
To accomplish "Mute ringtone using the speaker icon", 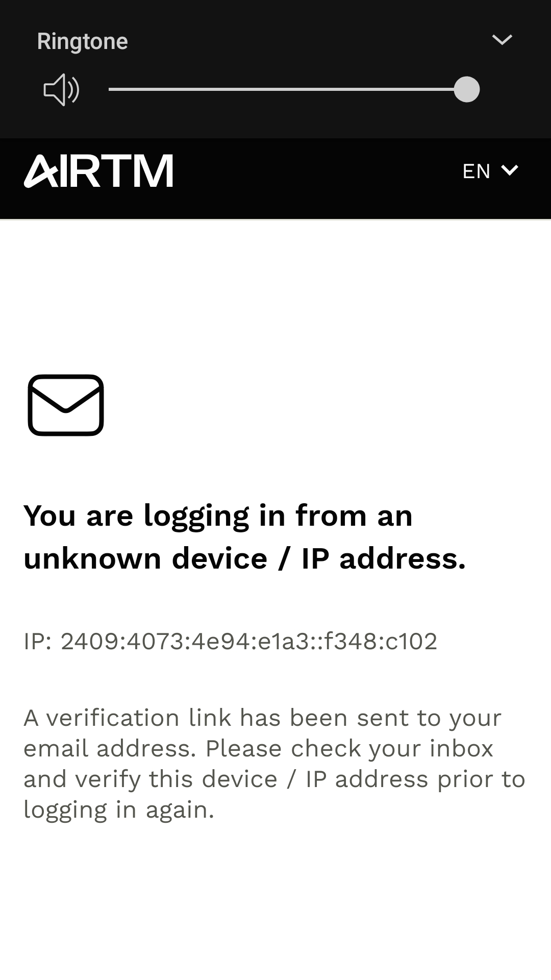I will pyautogui.click(x=61, y=90).
